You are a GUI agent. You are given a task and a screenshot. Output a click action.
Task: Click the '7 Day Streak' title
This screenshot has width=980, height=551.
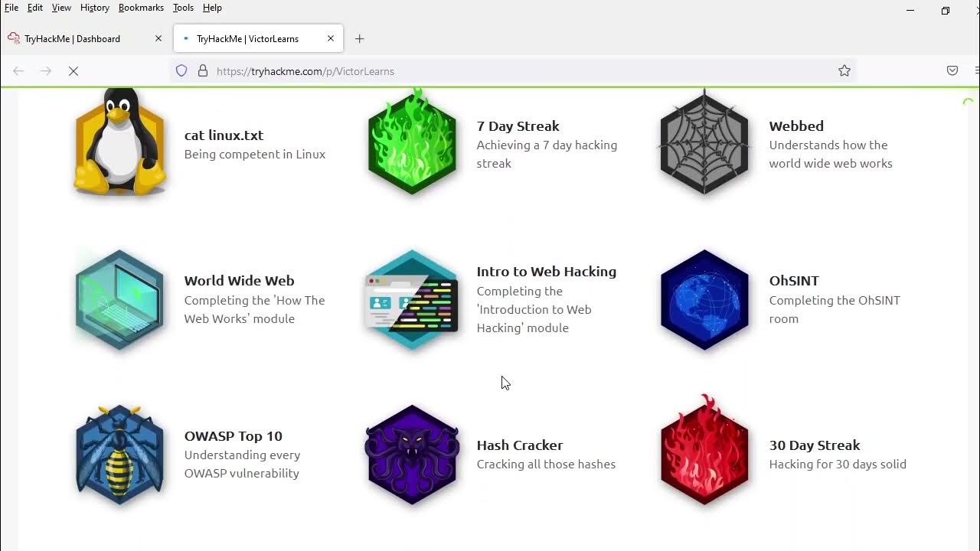click(518, 126)
